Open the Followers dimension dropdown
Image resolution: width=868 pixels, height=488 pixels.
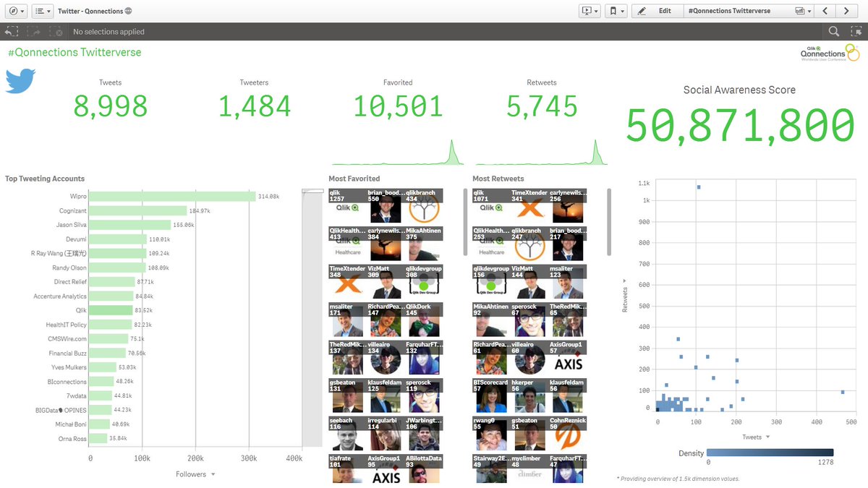(x=197, y=474)
